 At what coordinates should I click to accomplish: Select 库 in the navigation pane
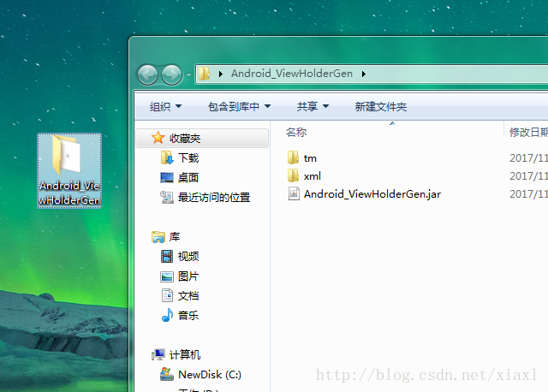[x=175, y=237]
